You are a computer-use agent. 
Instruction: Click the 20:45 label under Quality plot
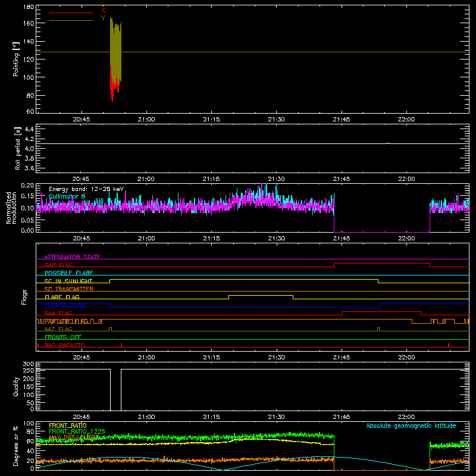pos(82,417)
